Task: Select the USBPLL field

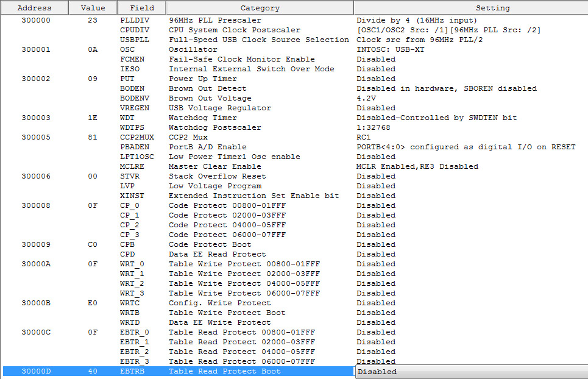Action: click(135, 40)
